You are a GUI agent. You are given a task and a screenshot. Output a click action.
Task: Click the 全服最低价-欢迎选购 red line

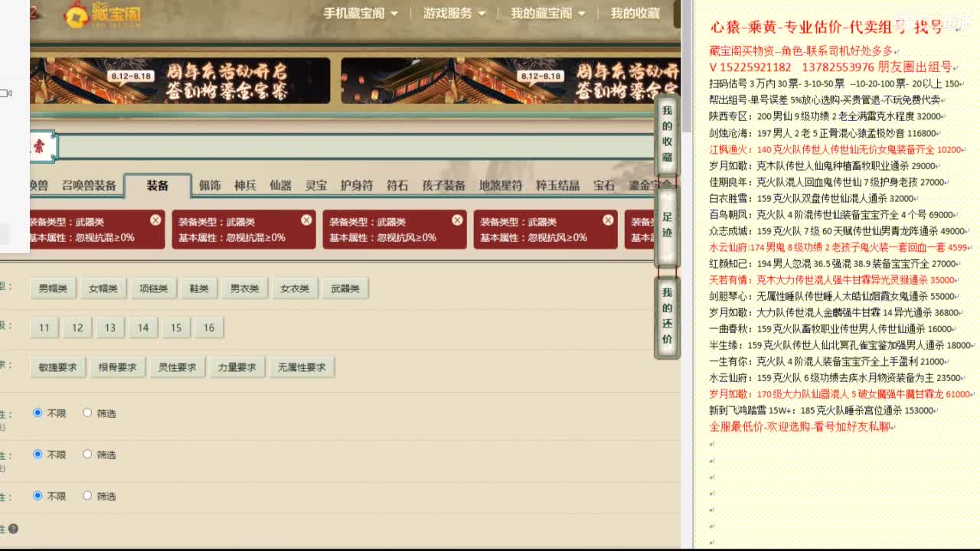(x=802, y=426)
